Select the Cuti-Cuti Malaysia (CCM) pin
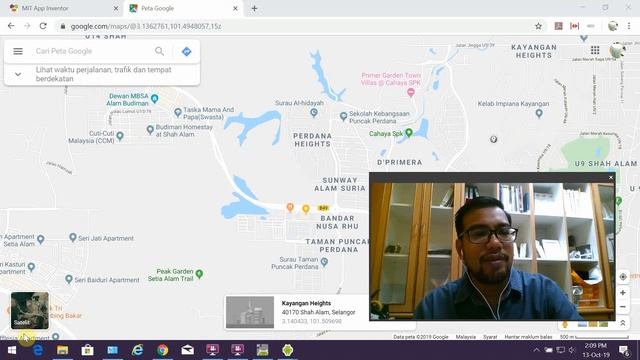 pos(120,136)
